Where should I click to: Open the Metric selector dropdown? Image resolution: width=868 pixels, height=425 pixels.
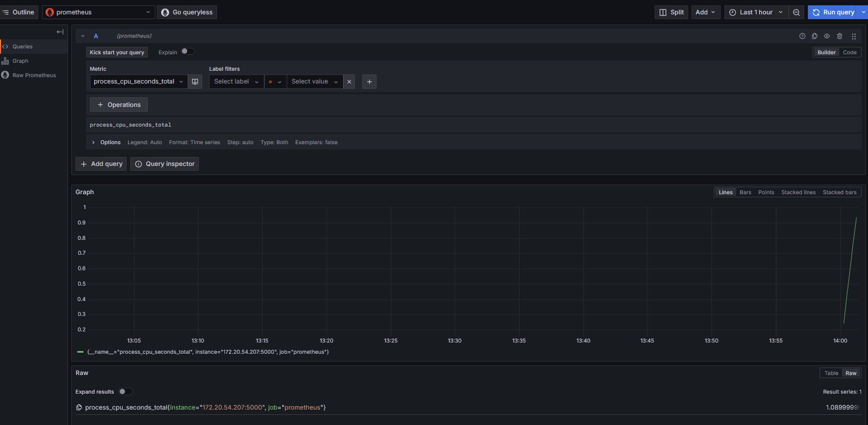[138, 81]
